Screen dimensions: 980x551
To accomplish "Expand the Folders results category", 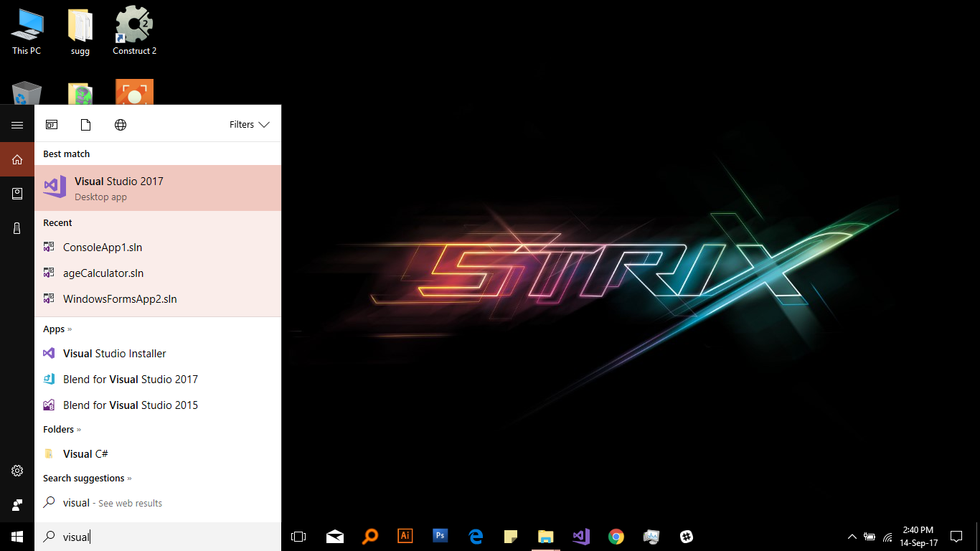I will pos(62,430).
